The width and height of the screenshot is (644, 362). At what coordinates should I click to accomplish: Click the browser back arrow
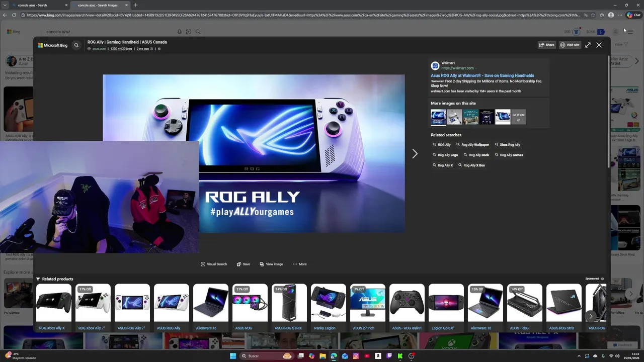[x=5, y=15]
